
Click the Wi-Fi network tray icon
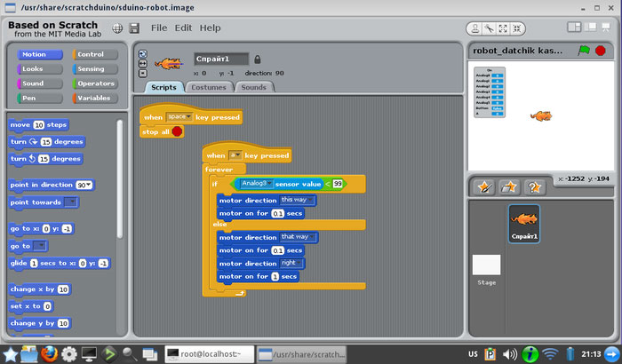[x=550, y=354]
